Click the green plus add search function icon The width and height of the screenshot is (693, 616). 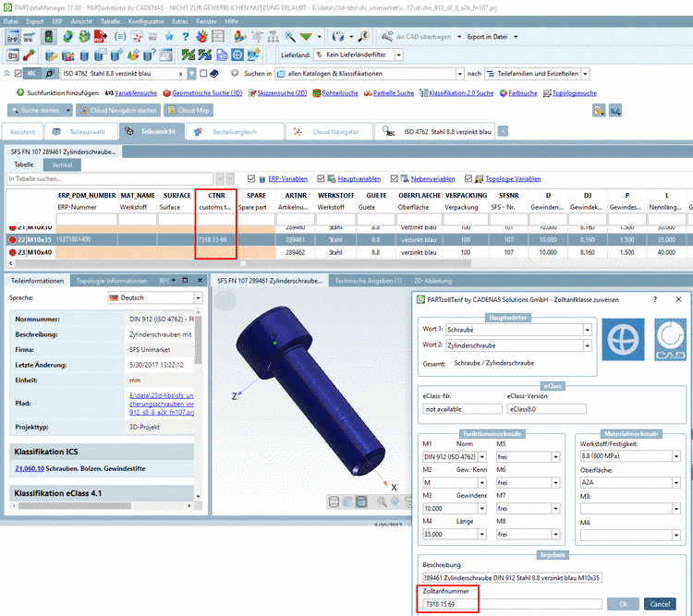point(20,92)
